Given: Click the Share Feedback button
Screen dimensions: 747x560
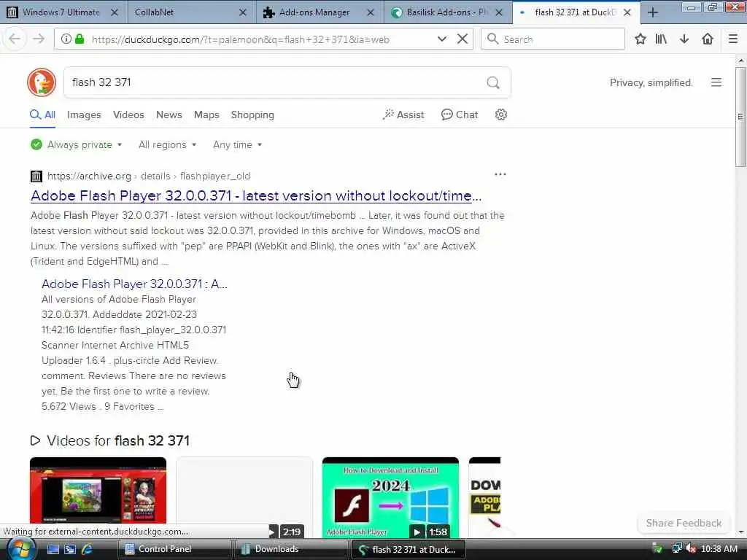Looking at the screenshot, I should pos(684,523).
